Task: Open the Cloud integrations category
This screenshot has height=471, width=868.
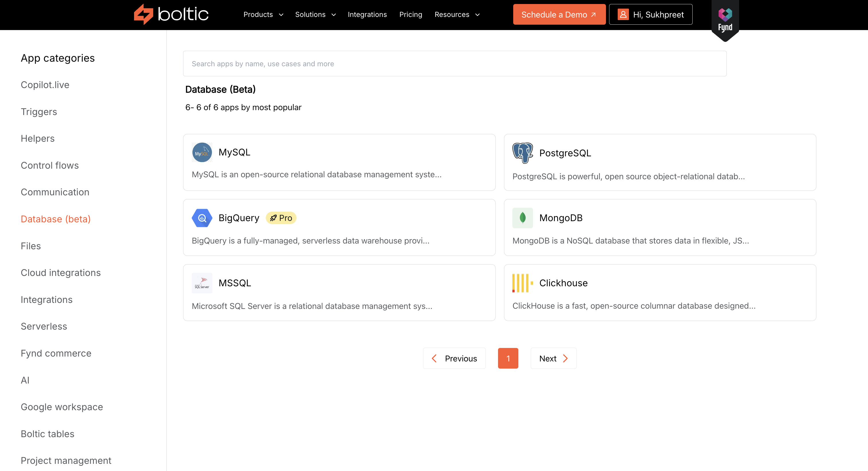Action: click(61, 273)
